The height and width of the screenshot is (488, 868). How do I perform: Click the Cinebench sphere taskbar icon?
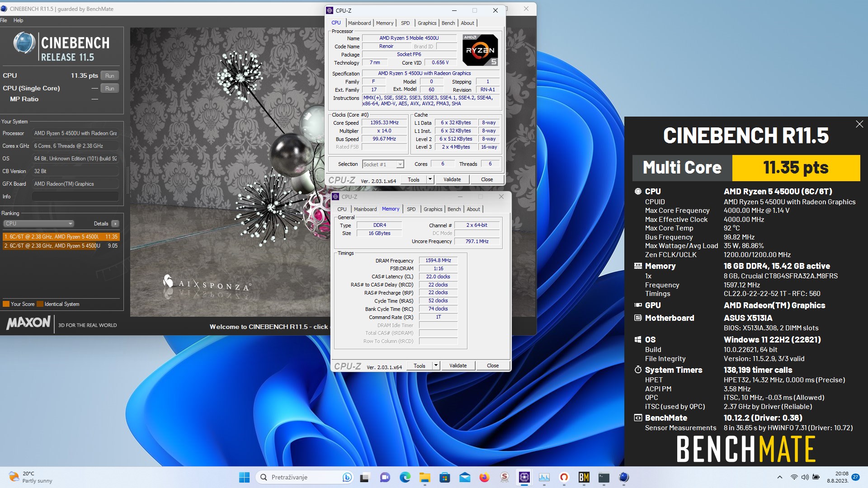(x=624, y=477)
